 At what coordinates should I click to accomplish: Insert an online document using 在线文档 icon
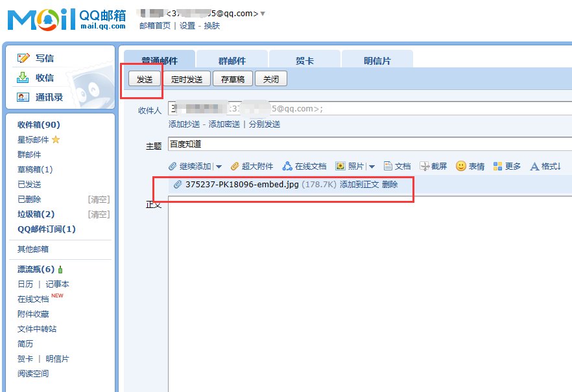285,165
